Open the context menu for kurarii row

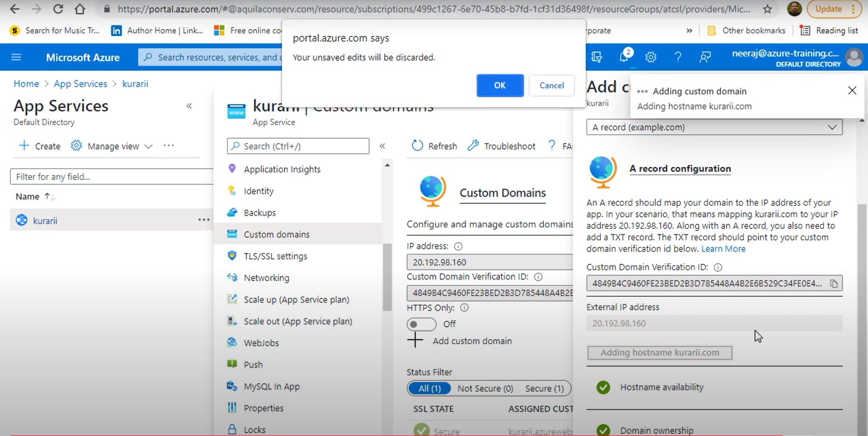tap(204, 220)
